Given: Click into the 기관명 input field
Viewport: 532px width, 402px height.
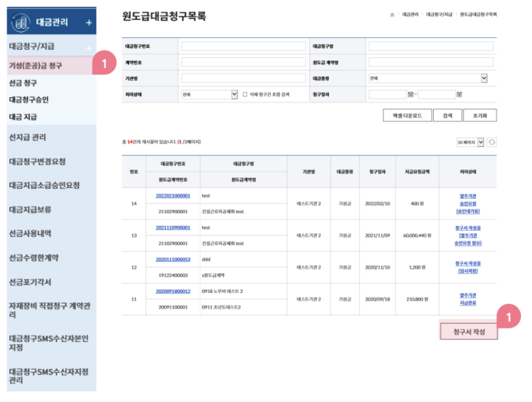Looking at the screenshot, I should (243, 79).
